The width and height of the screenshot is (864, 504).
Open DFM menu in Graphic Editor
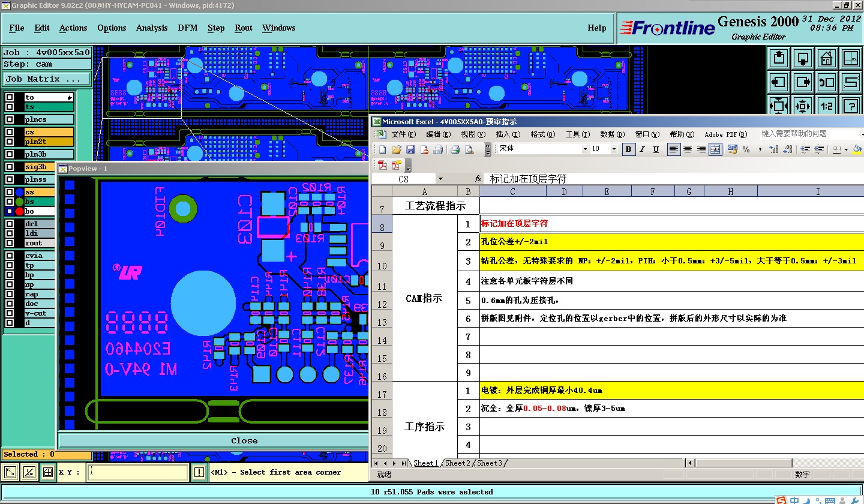pyautogui.click(x=188, y=28)
